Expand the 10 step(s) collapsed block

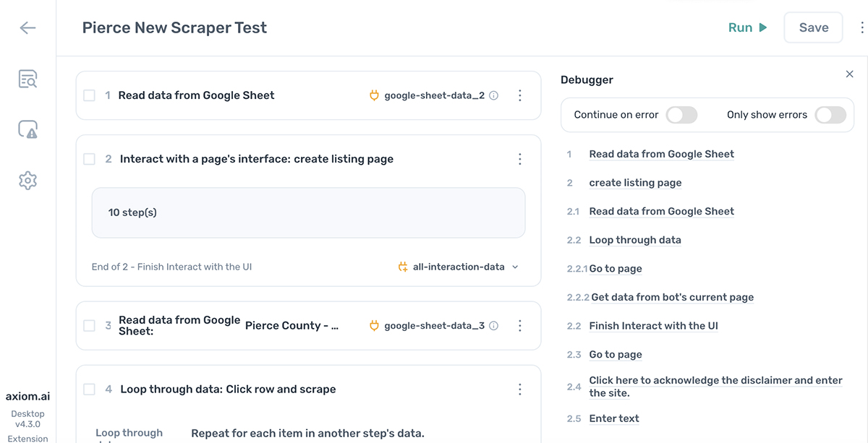click(308, 212)
